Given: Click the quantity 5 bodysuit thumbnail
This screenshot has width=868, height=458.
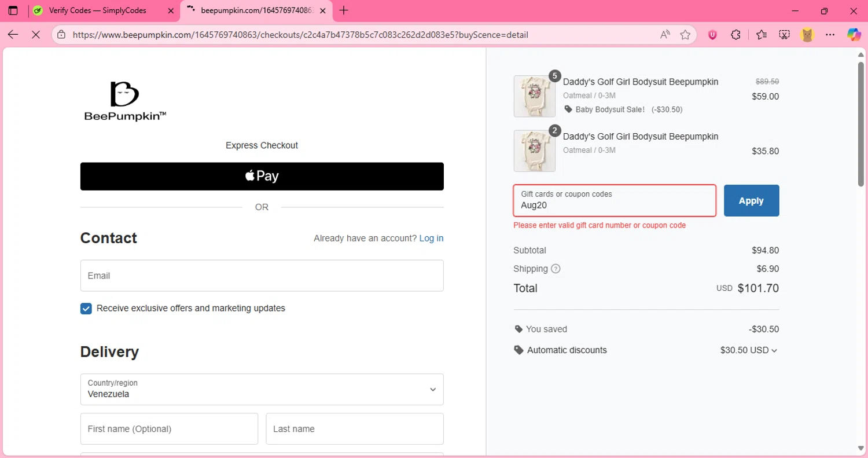Looking at the screenshot, I should pyautogui.click(x=535, y=96).
